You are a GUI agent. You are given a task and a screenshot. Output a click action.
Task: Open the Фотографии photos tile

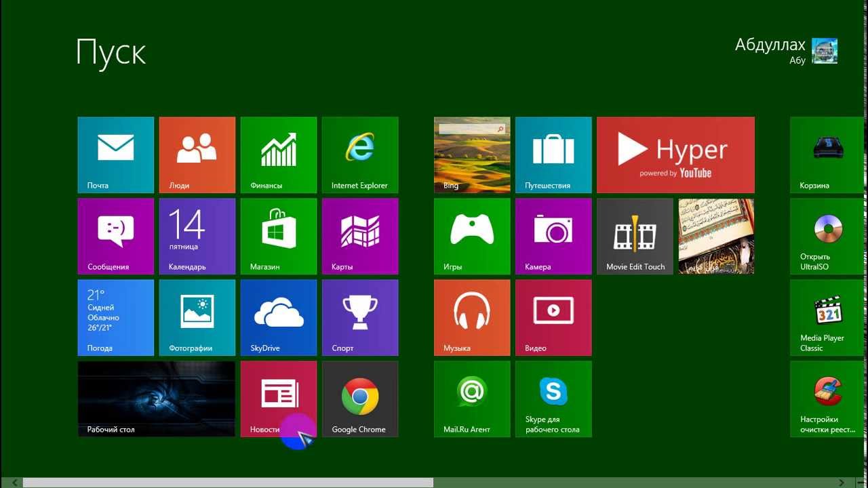[x=197, y=318]
